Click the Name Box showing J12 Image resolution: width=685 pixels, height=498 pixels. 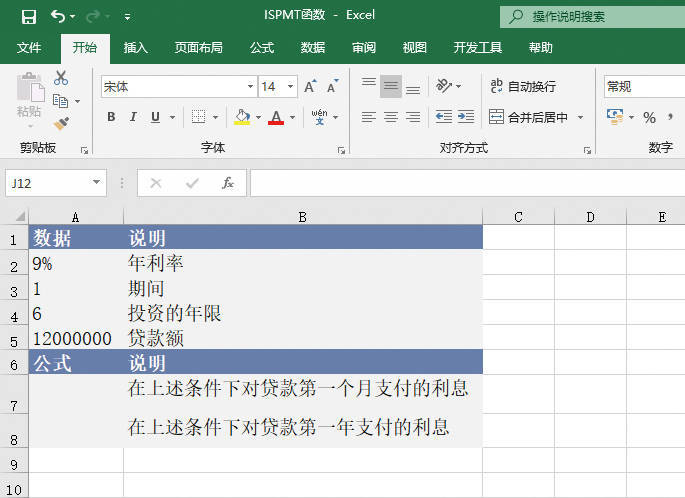point(46,183)
